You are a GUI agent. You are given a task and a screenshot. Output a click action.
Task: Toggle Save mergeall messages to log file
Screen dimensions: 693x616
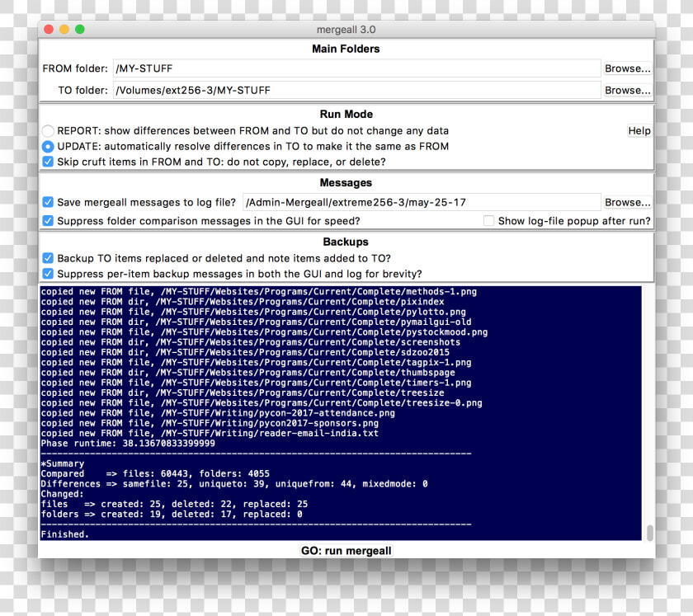point(48,202)
